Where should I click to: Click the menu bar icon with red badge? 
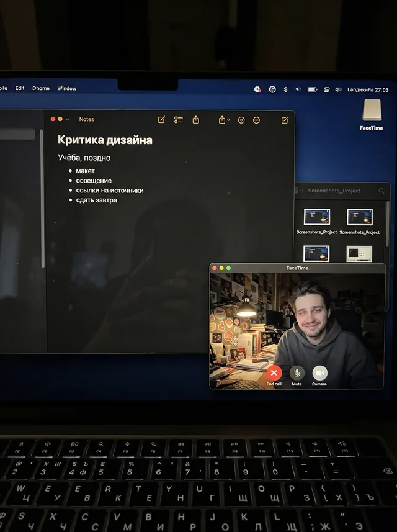[x=257, y=89]
